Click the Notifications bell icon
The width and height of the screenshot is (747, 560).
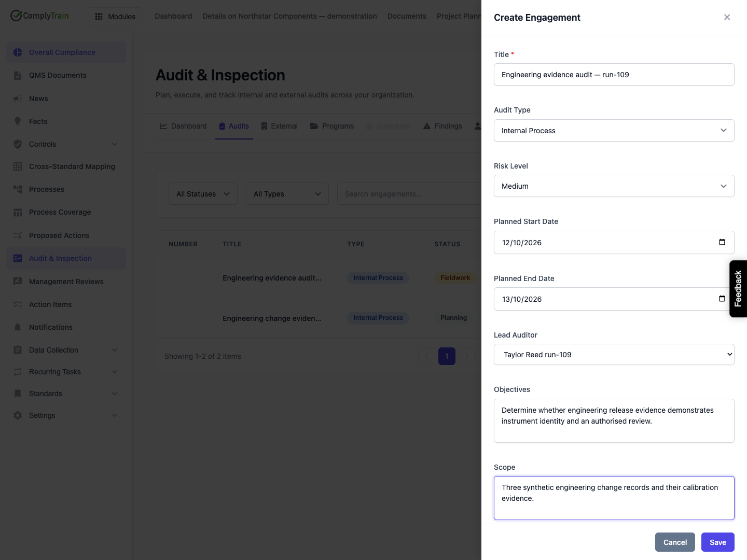(18, 327)
